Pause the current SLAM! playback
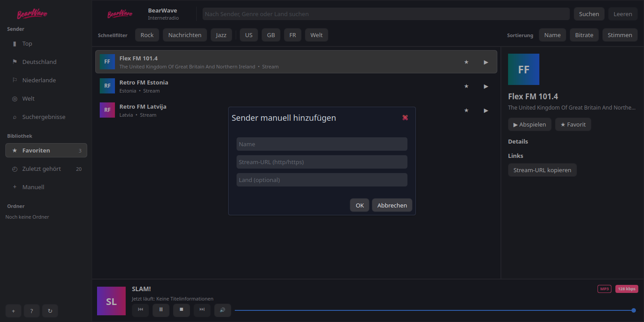The height and width of the screenshot is (322, 644). [161, 309]
